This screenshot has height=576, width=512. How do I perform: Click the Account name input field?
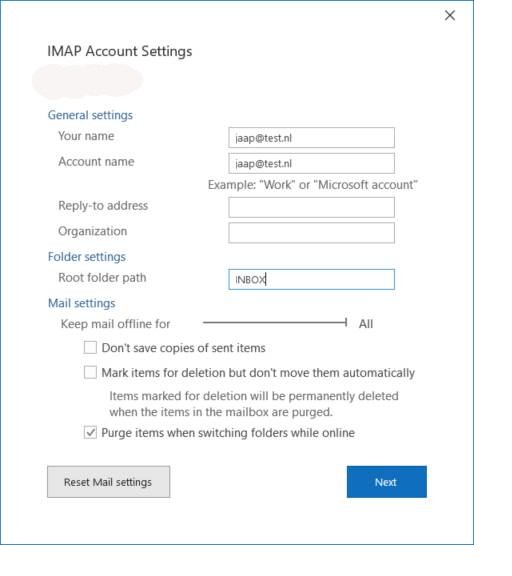(311, 163)
